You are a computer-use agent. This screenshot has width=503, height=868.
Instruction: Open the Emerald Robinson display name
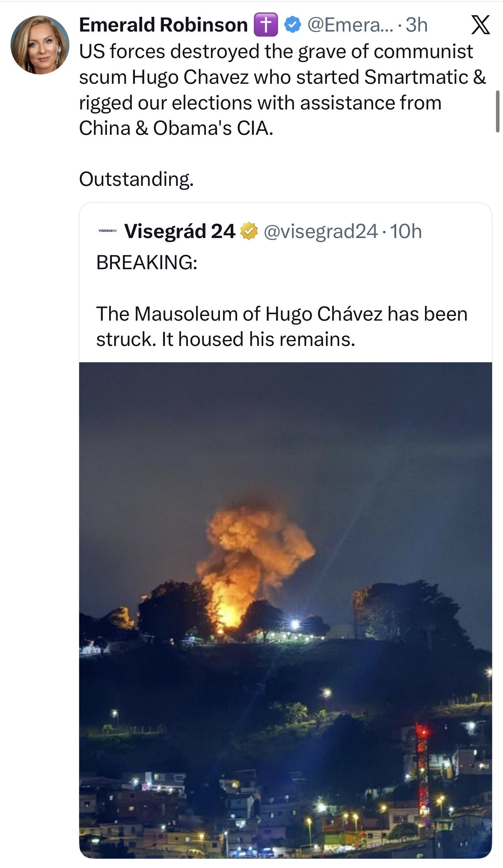(163, 25)
